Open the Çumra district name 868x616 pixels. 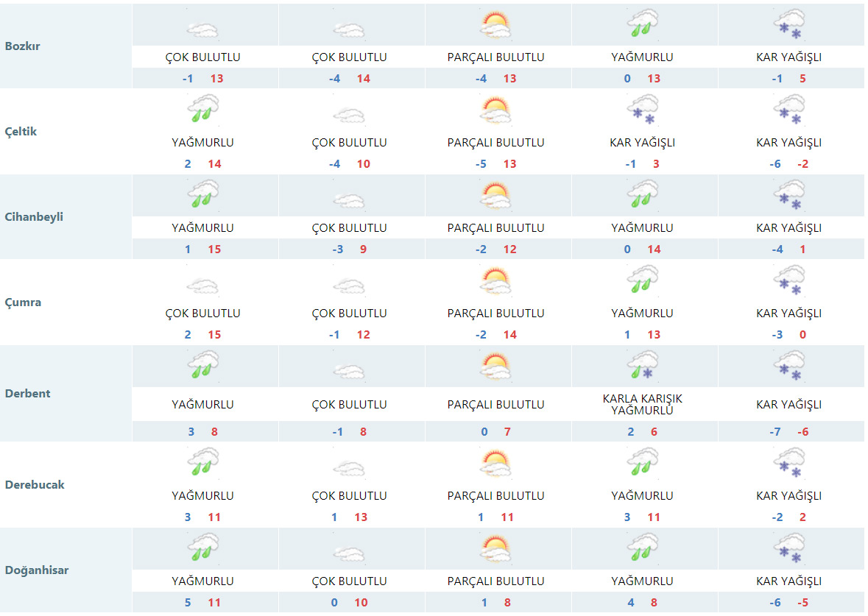(23, 302)
